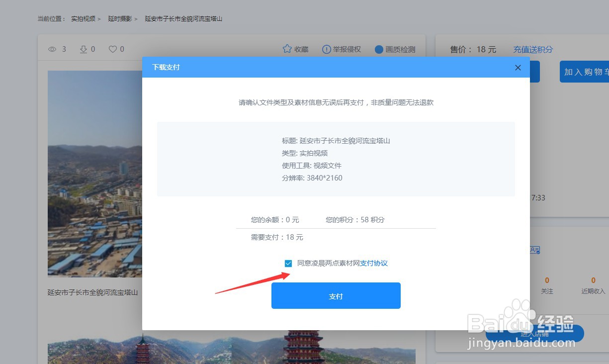This screenshot has width=609, height=364.
Task: Go to 延时摄影 breadcrumb
Action: tap(120, 19)
